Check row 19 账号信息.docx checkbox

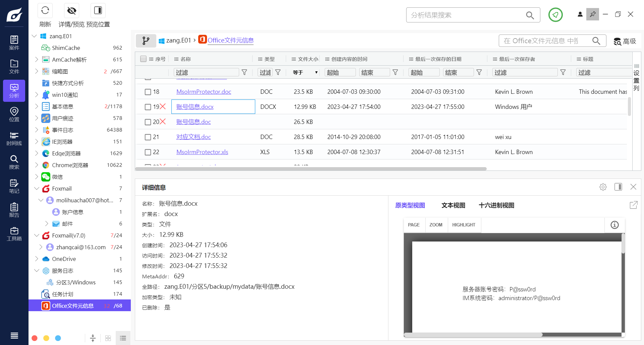(x=148, y=107)
